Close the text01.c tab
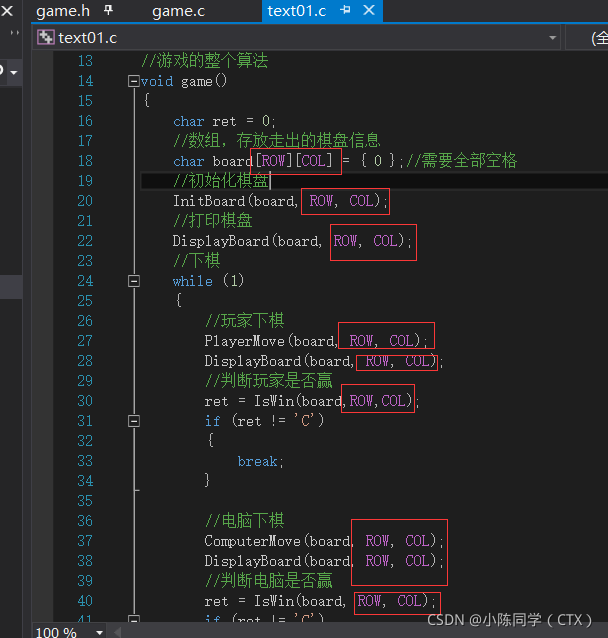The image size is (608, 638). pyautogui.click(x=369, y=10)
